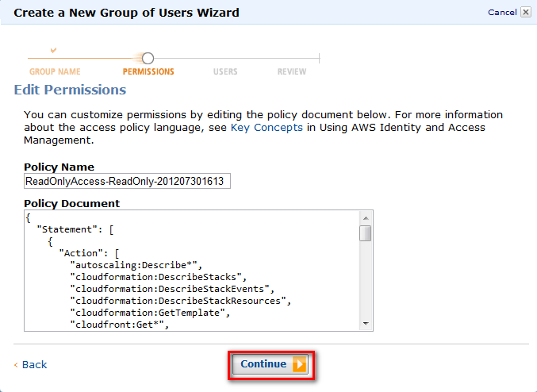Screen dimensions: 537x392
Task: Click the policy document scrollbar thumb
Action: coord(366,233)
